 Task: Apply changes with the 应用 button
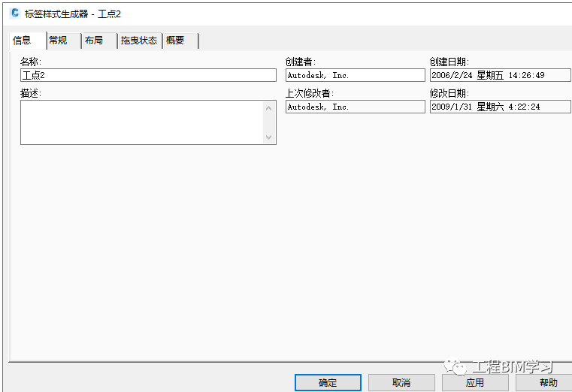(475, 382)
